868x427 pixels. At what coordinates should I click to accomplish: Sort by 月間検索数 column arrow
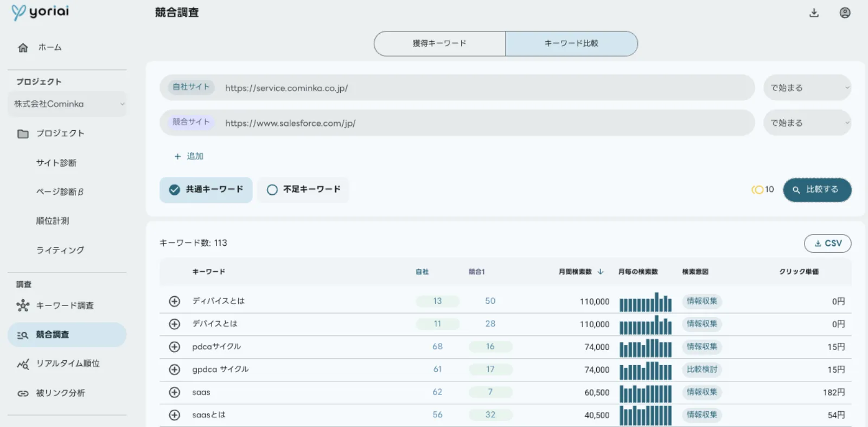tap(601, 272)
